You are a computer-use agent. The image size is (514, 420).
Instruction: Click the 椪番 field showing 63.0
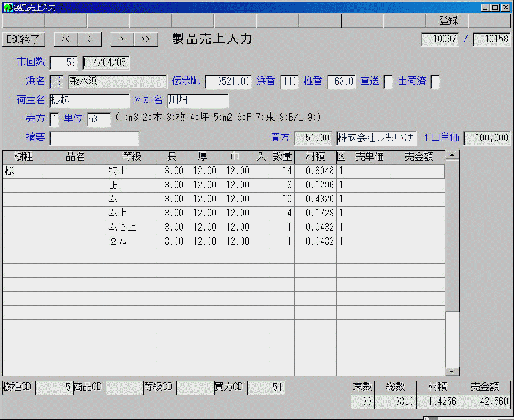pyautogui.click(x=341, y=82)
